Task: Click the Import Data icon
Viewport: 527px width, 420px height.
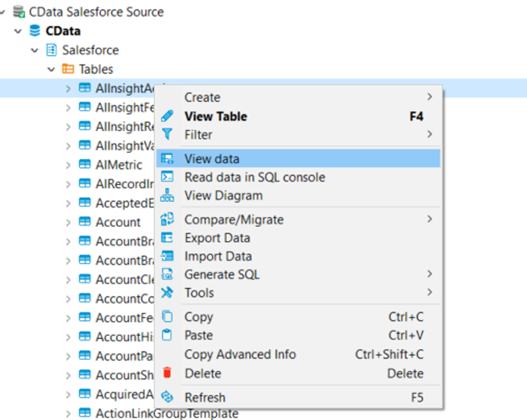Action: pyautogui.click(x=168, y=256)
